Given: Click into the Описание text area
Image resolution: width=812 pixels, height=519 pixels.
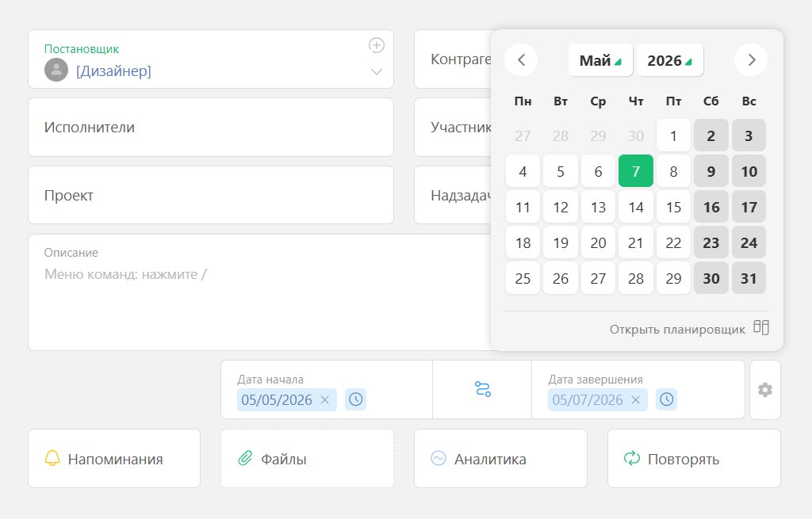Looking at the screenshot, I should (259, 292).
